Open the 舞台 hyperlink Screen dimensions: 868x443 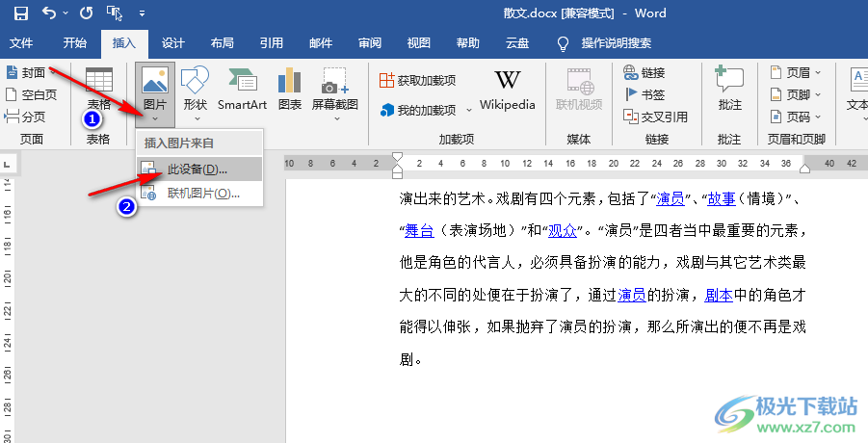pos(419,230)
